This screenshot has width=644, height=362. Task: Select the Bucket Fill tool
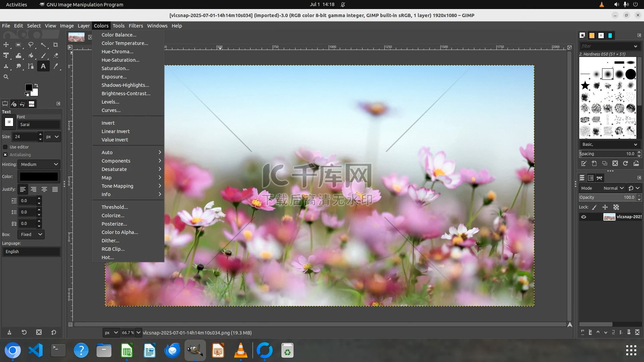31,56
